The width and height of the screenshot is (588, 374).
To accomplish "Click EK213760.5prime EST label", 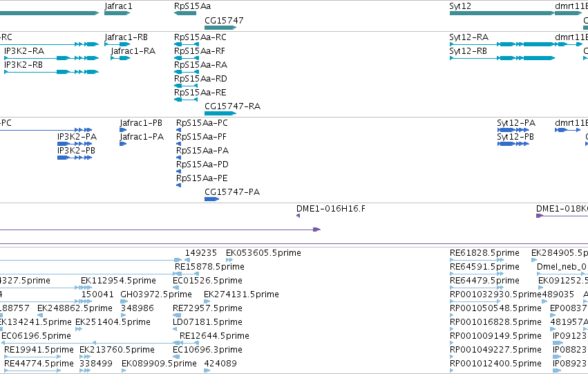I will pos(117,350).
